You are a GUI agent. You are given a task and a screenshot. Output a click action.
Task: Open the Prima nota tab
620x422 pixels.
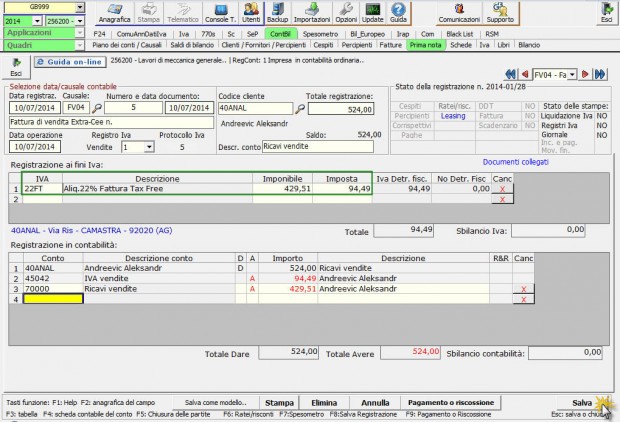pyautogui.click(x=425, y=45)
